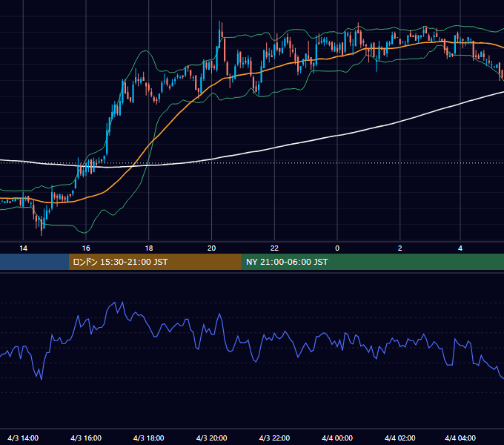504x445 pixels.
Task: Click the 2 hour axis label
Action: click(399, 248)
